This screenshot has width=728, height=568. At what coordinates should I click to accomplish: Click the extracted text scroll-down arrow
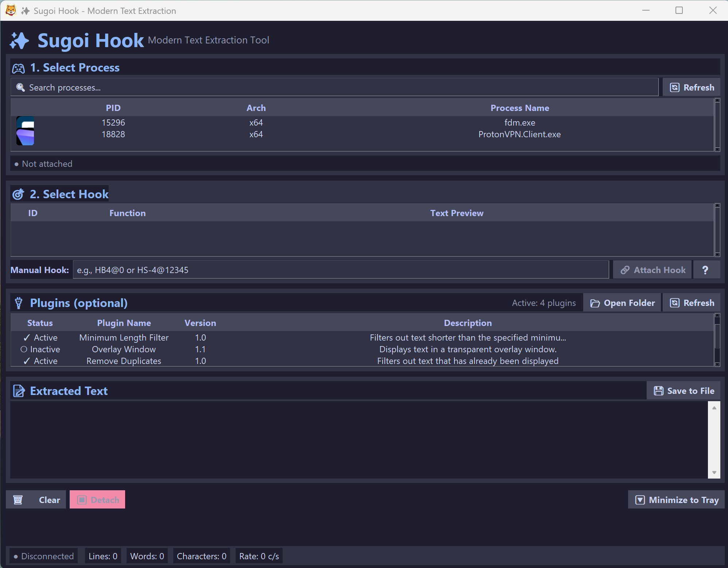click(x=714, y=472)
